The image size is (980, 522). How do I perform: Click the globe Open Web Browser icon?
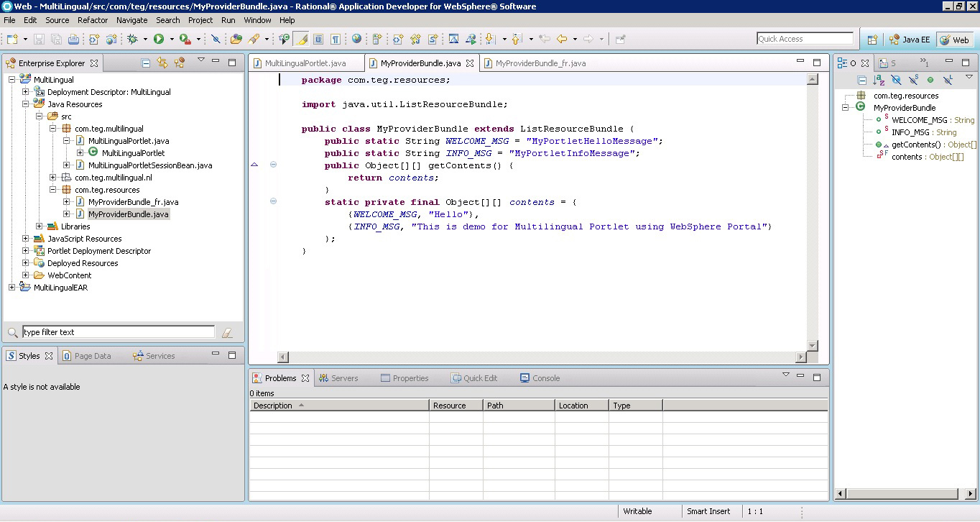click(356, 39)
